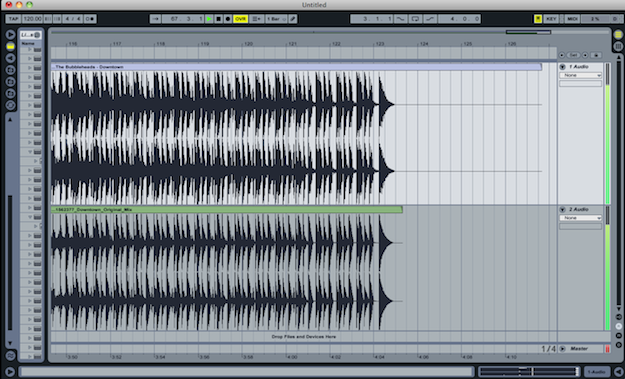Show the Mixer section selector button
This screenshot has height=379, width=625.
pos(619,336)
